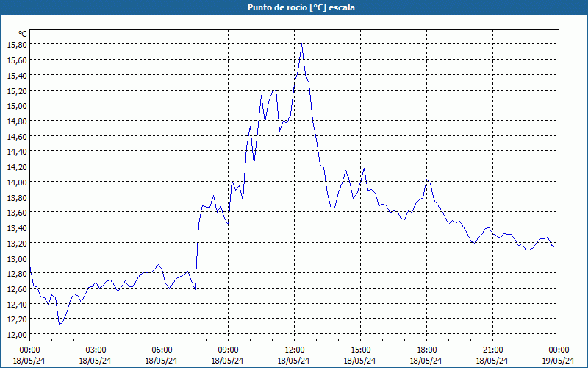Select the 14,60 y-axis value
The height and width of the screenshot is (368, 588).
[x=17, y=136]
